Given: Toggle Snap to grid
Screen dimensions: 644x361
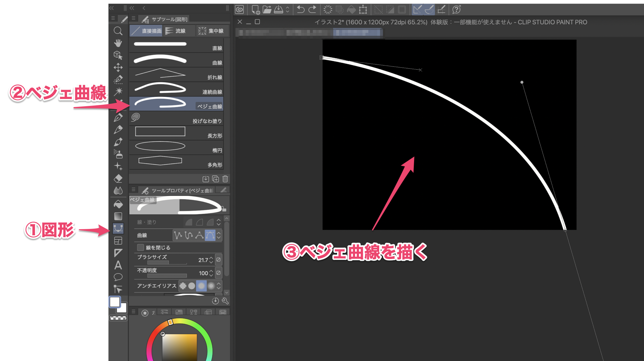Looking at the screenshot, I should (x=441, y=10).
